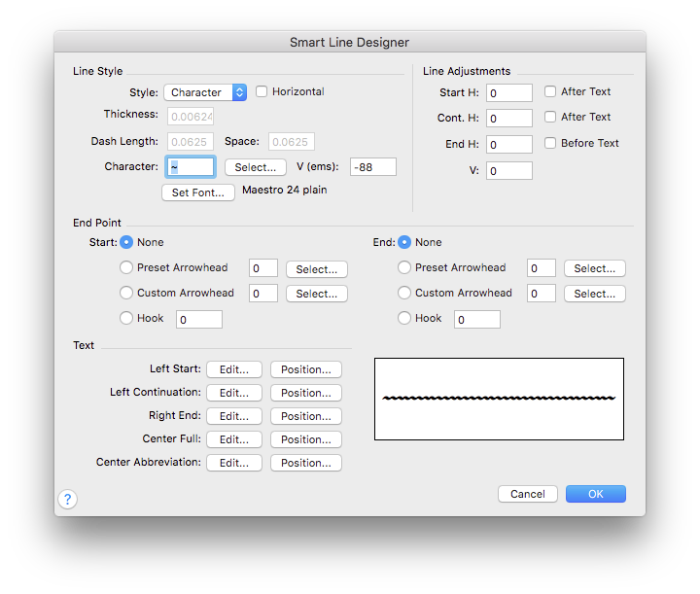Click Select for Start Preset Arrowhead
The image size is (700, 594).
[x=317, y=269]
